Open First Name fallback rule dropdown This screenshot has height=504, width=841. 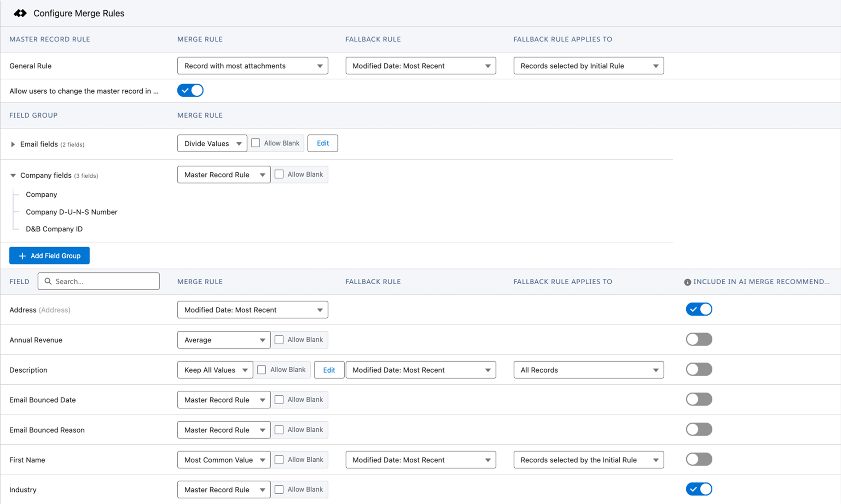(x=421, y=460)
